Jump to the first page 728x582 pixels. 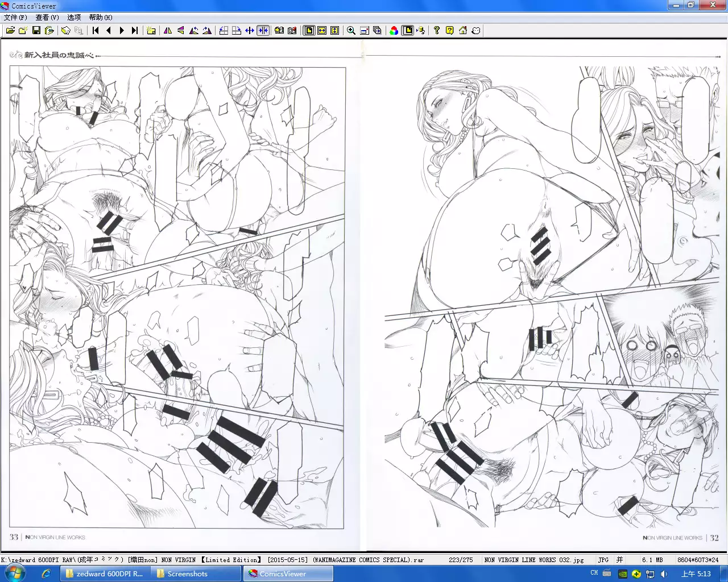click(x=96, y=31)
